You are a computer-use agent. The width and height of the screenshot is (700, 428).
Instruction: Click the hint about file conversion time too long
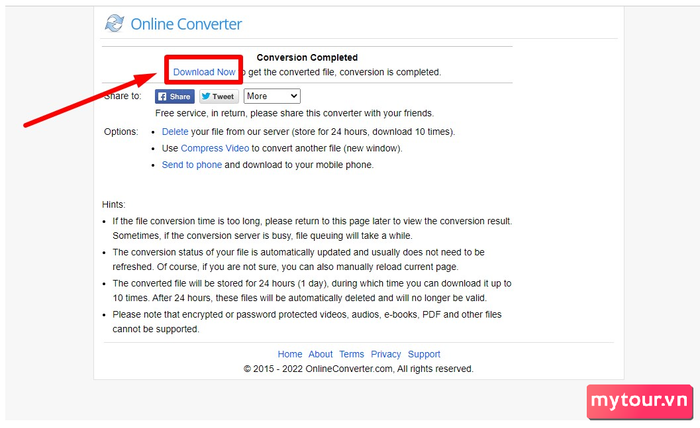312,229
